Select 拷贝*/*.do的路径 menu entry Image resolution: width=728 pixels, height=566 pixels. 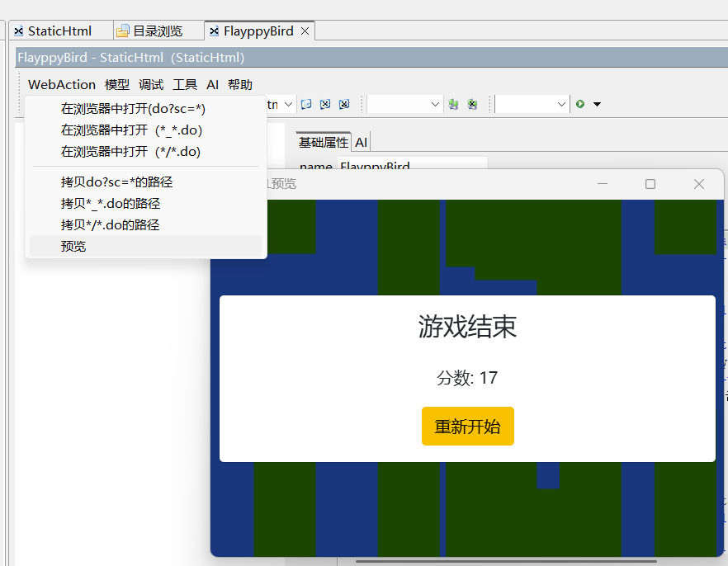pyautogui.click(x=145, y=224)
